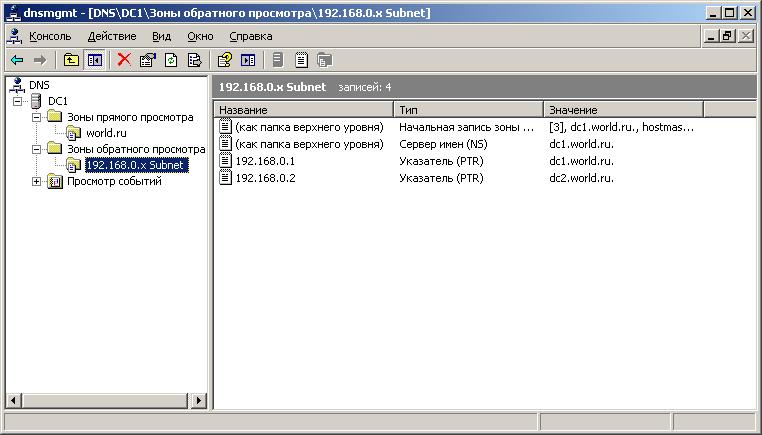Click dc1.world.ru. value in 192.168.0.1 row
Viewport: 762px width, 435px height.
tap(581, 161)
